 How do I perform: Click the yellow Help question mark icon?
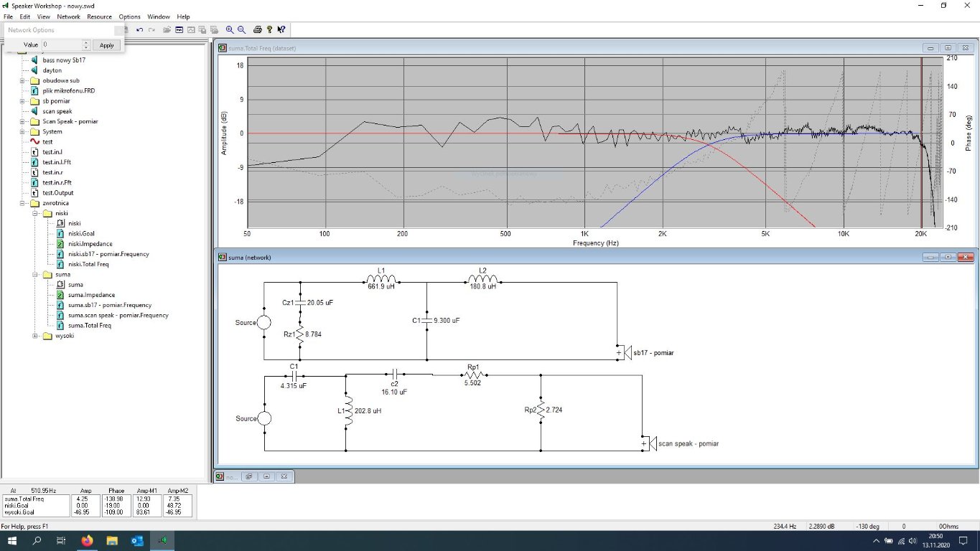click(x=269, y=30)
